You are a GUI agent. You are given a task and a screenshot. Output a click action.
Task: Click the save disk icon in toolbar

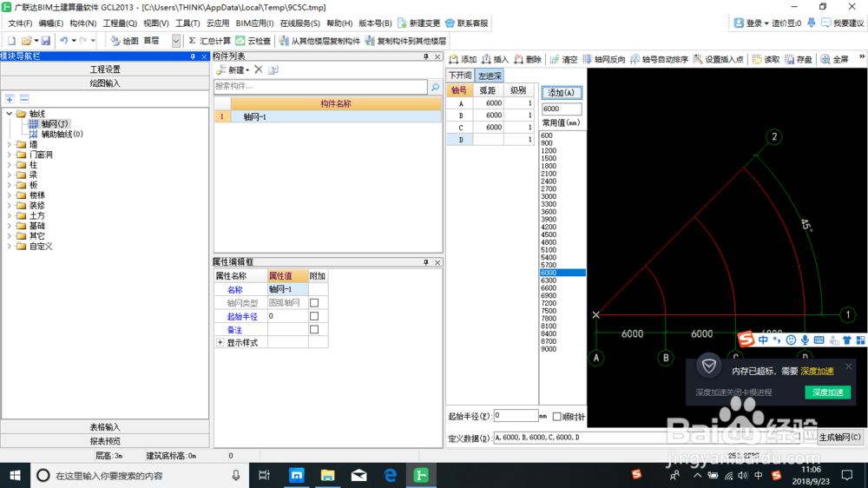(x=46, y=41)
